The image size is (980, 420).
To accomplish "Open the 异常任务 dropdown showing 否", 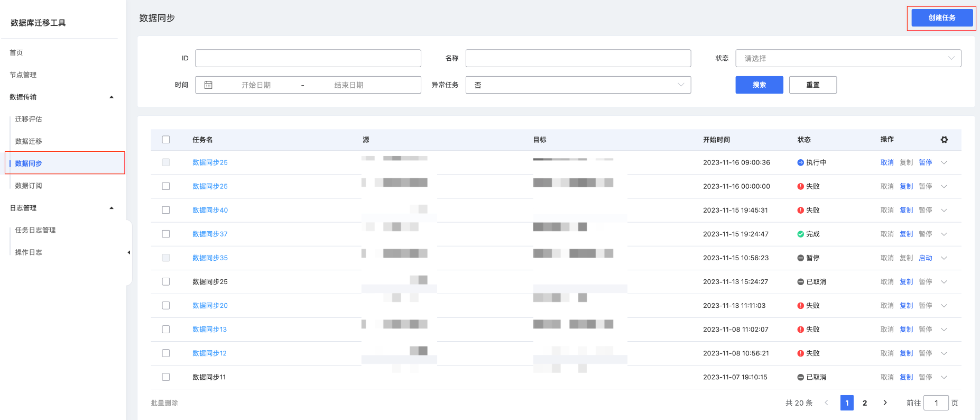I will (578, 85).
